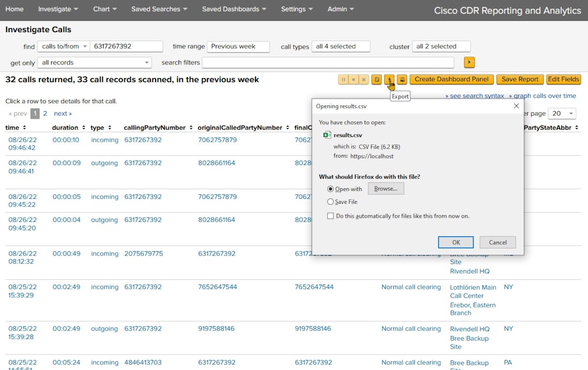Sort by the time column arrows
The height and width of the screenshot is (370, 588).
[x=24, y=128]
